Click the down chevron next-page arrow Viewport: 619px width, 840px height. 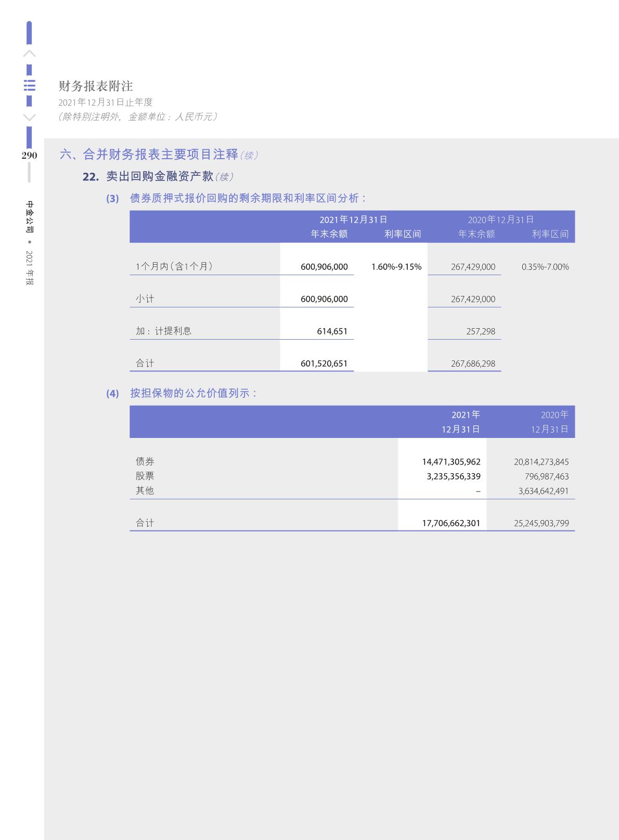point(30,118)
